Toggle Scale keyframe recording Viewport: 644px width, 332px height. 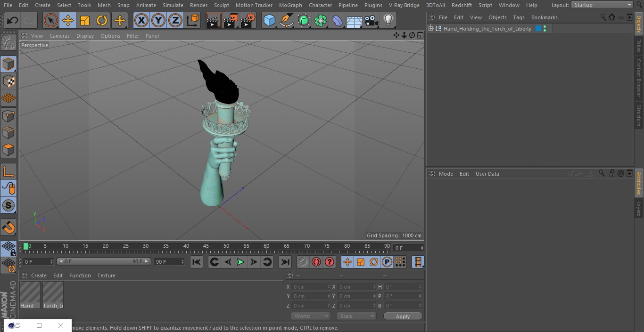click(361, 262)
